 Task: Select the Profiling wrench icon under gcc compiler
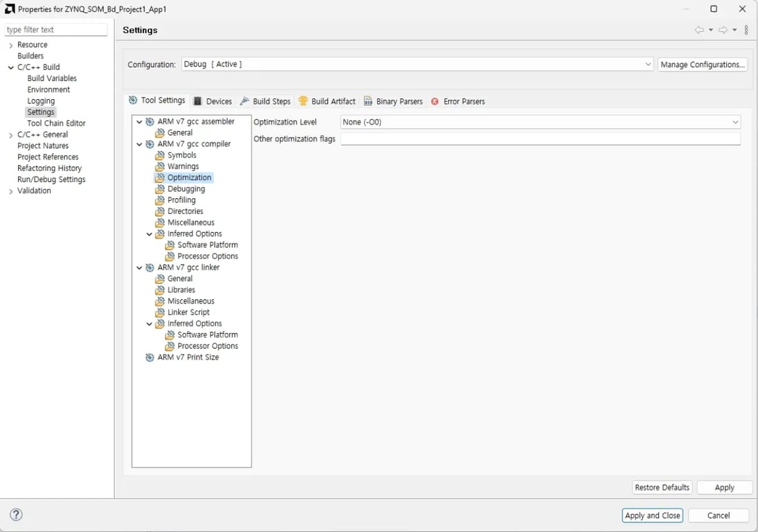(159, 199)
